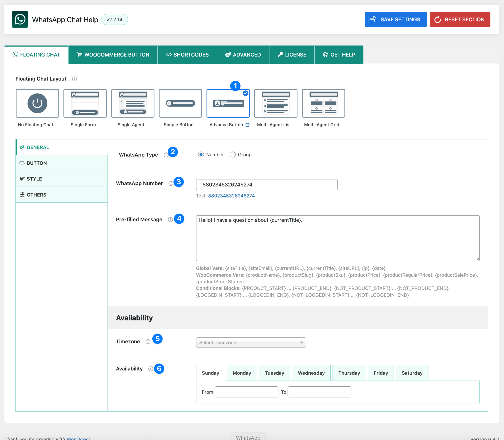Click the WhatsApp Number input field
504x440 pixels.
[x=267, y=185]
